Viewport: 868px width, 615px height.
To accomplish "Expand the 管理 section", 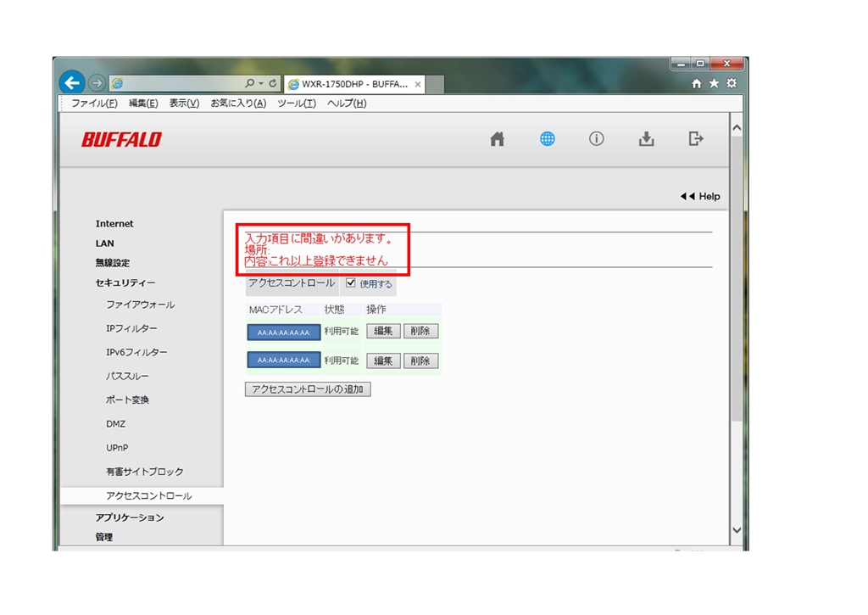I will click(104, 537).
